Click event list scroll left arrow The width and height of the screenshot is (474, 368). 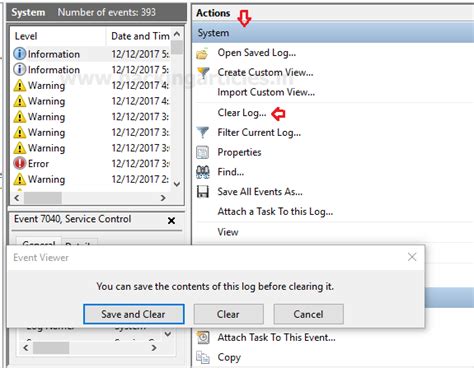[x=17, y=198]
